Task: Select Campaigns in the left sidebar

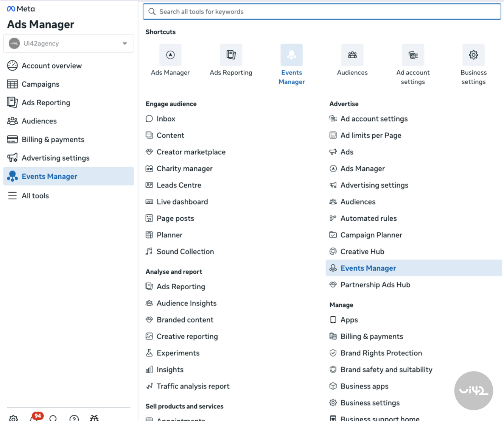Action: coord(40,84)
